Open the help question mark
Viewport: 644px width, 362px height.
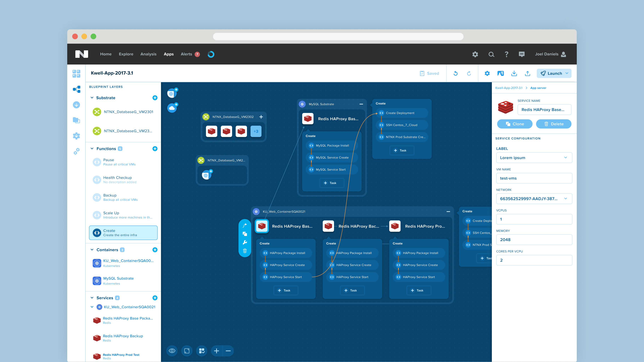tap(507, 54)
